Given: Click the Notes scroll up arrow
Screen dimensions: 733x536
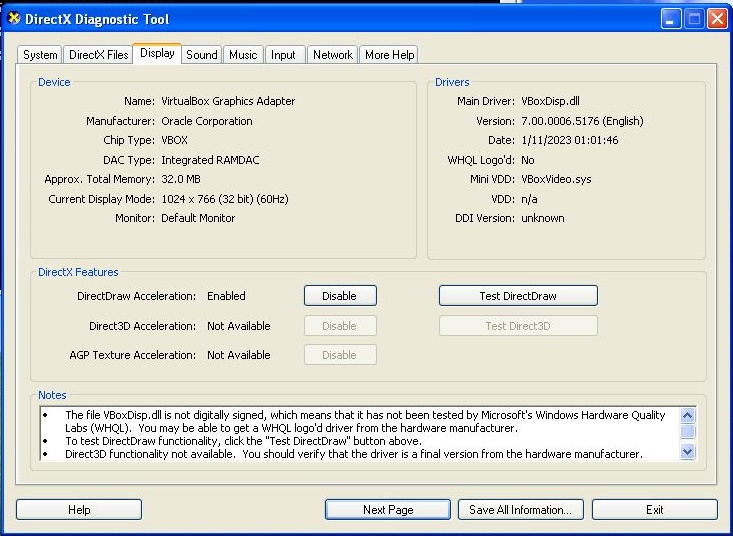Looking at the screenshot, I should [687, 415].
